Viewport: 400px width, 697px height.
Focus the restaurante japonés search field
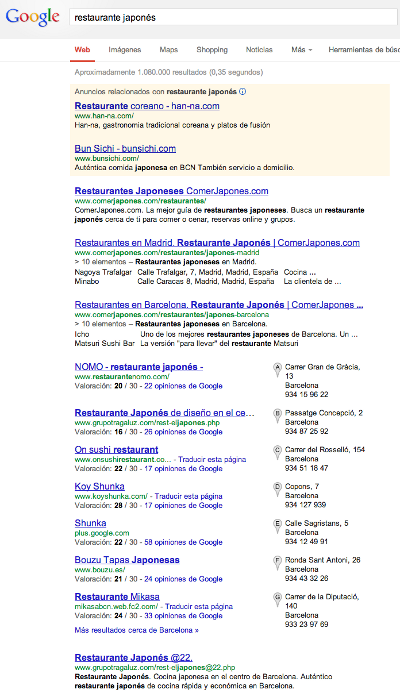coord(233,18)
